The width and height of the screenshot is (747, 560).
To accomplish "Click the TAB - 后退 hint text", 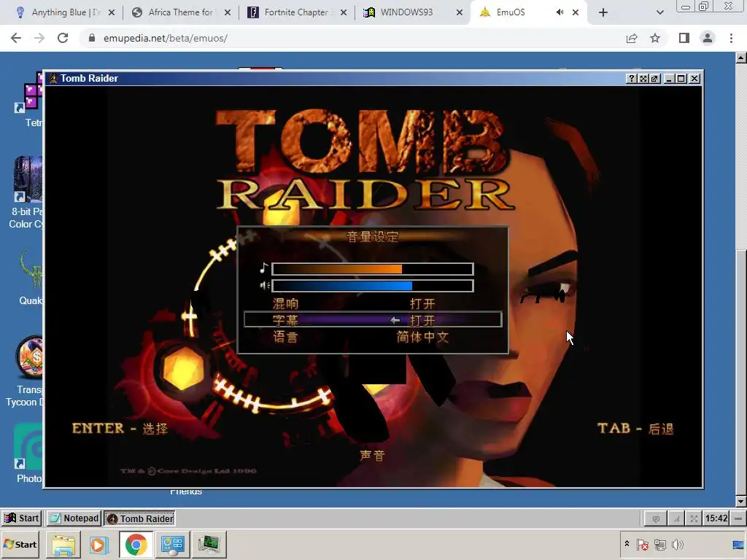I will click(635, 429).
